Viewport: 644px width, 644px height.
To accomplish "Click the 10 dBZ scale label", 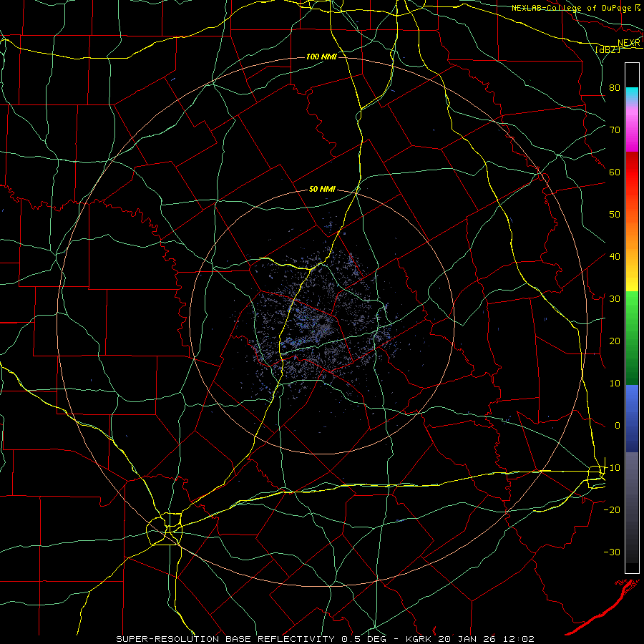I will [615, 384].
